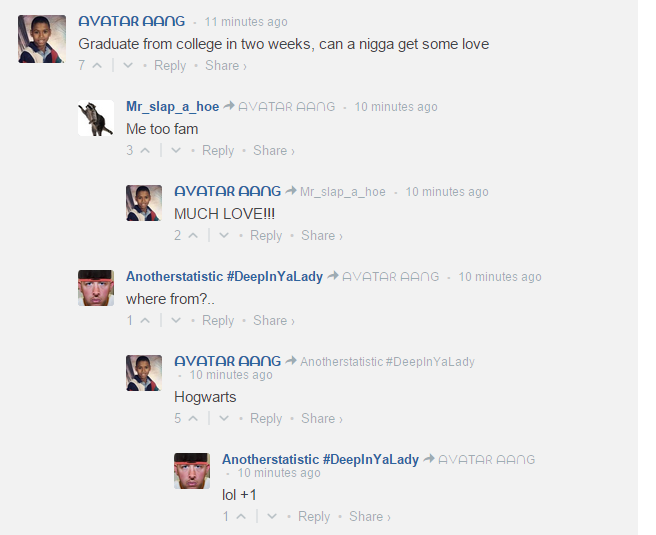Reply to the 'Hogwarts' comment
656x535 pixels.
point(266,418)
